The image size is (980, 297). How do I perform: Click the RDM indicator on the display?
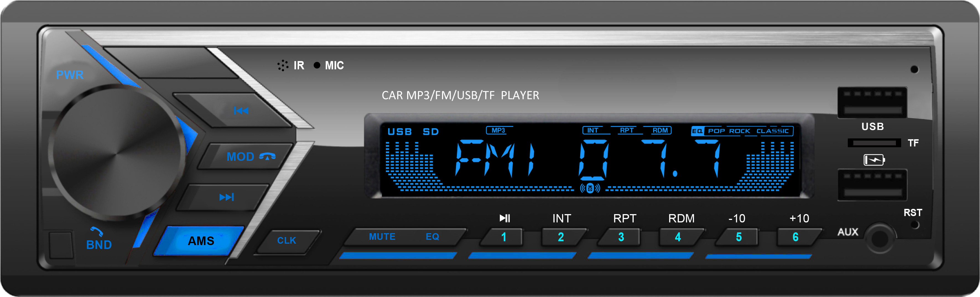click(x=661, y=130)
